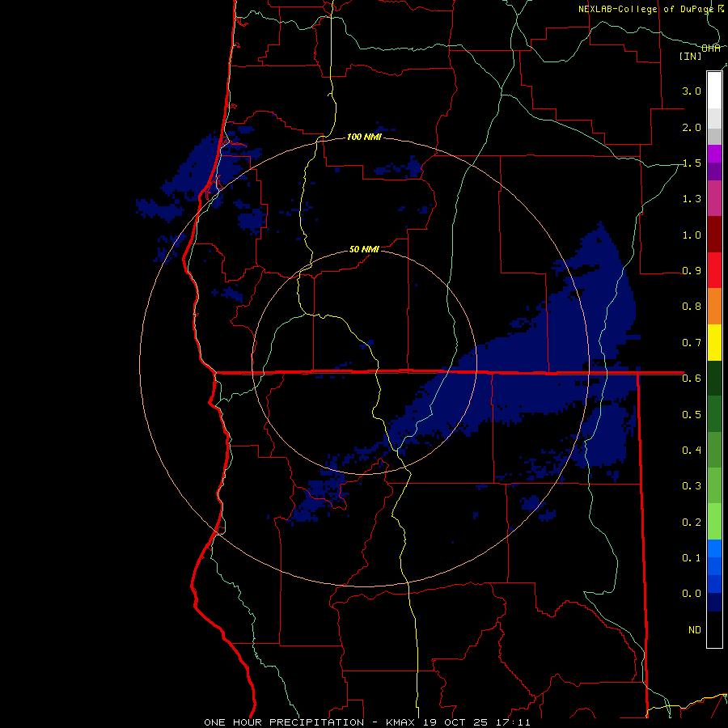
Task: Click the 2.0 legend value
Action: 692,127
